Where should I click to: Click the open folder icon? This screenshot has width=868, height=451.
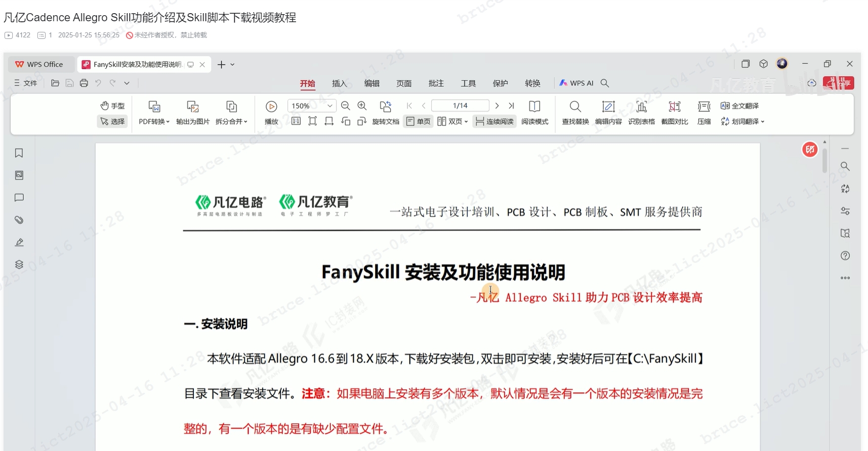(x=55, y=83)
